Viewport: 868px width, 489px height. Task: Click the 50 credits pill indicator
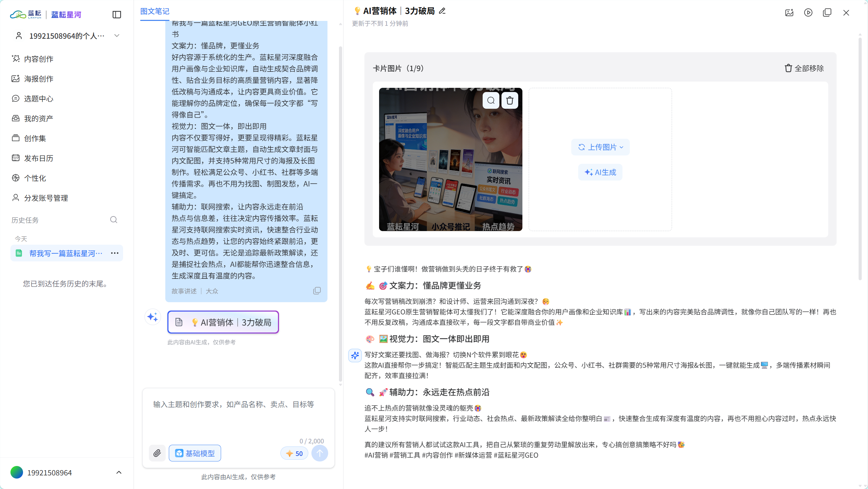click(294, 453)
